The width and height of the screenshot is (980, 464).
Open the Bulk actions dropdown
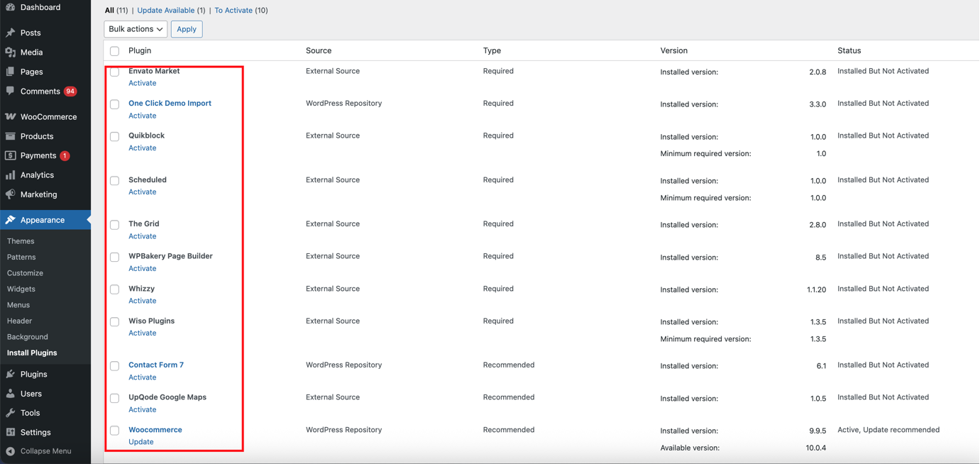[x=136, y=29]
